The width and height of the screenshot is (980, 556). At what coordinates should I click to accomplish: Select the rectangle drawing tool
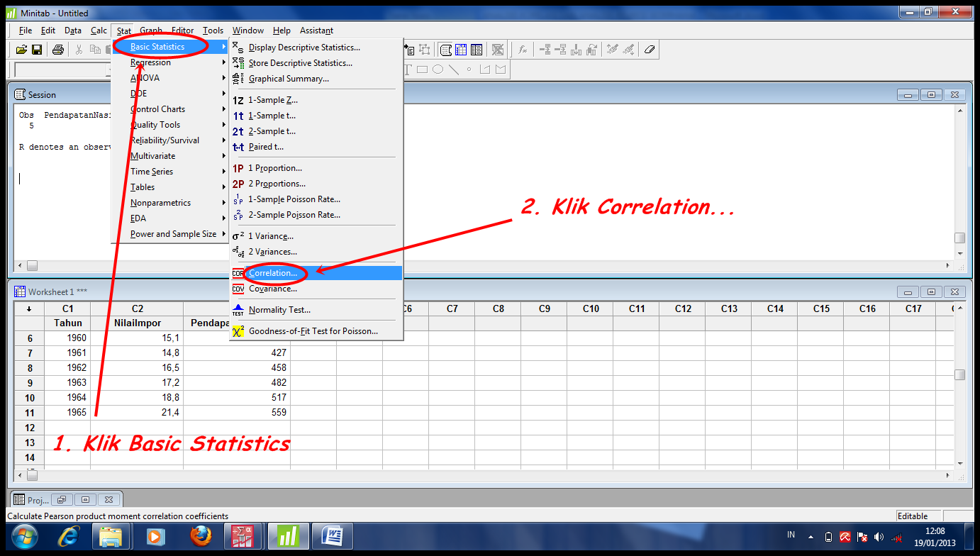(x=421, y=69)
